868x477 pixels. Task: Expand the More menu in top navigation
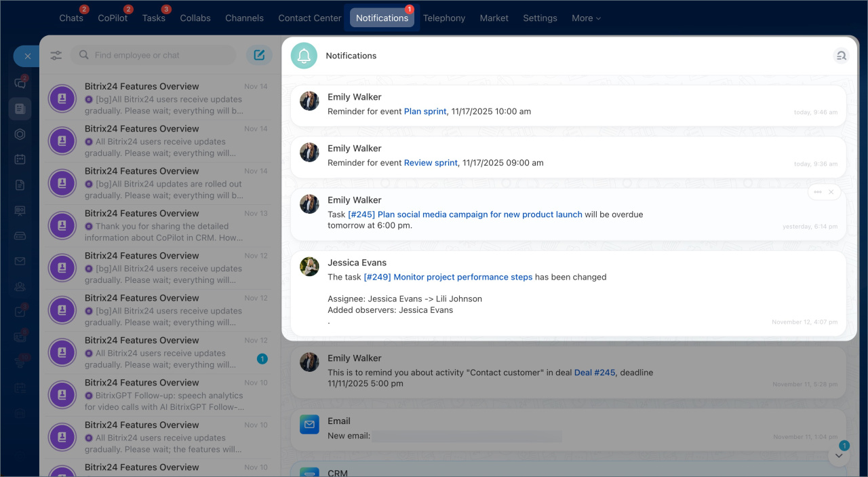[586, 18]
